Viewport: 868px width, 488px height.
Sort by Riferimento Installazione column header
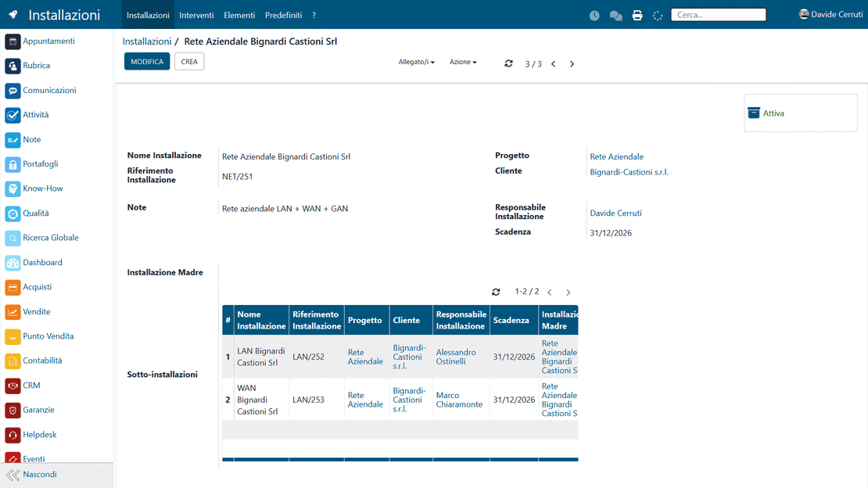[317, 320]
